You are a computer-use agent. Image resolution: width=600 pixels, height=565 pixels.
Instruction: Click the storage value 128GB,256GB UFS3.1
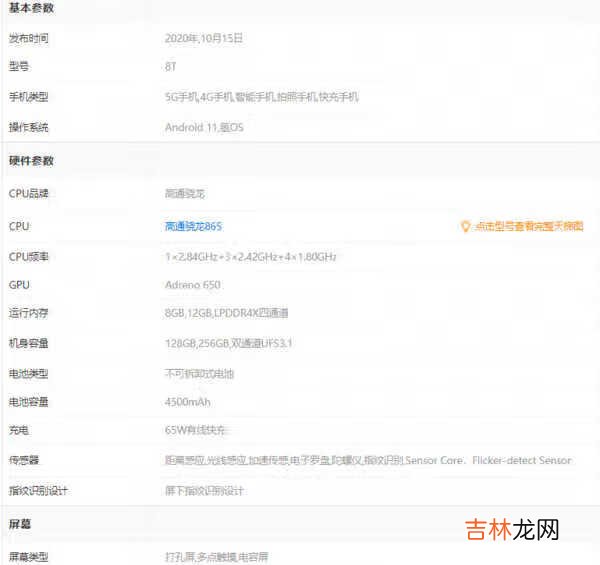229,343
